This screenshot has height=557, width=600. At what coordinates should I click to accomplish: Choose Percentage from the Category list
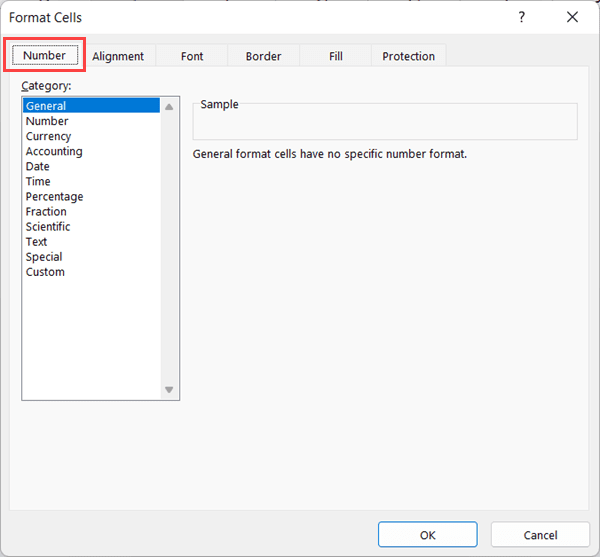click(x=54, y=196)
